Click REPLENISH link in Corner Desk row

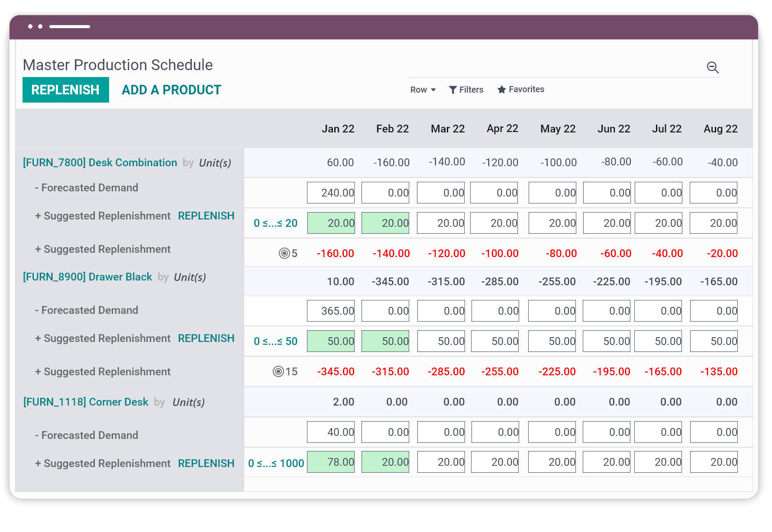206,463
